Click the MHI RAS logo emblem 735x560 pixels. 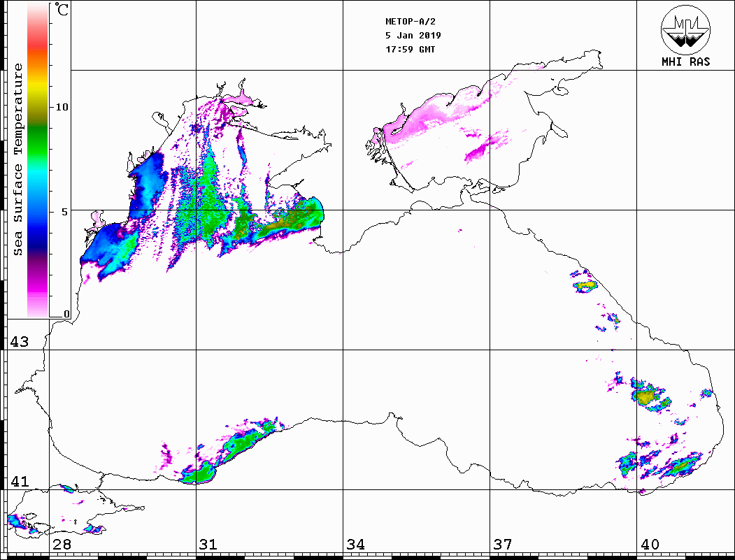(685, 29)
